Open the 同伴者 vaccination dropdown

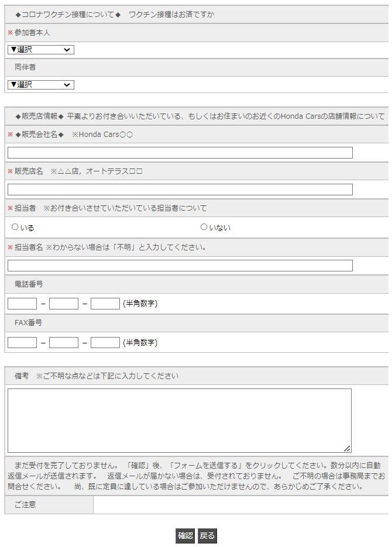click(x=40, y=85)
